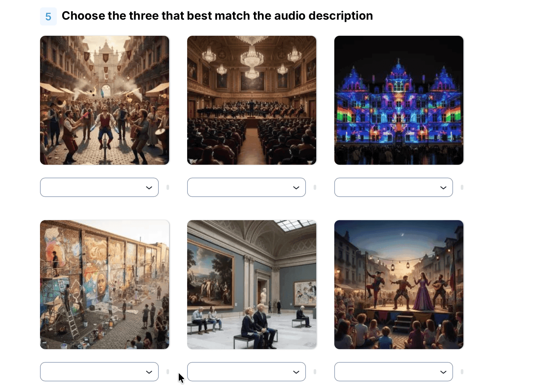Click the chevron arrow below the mural image
Screen dimensions: 535x392
[149, 372]
